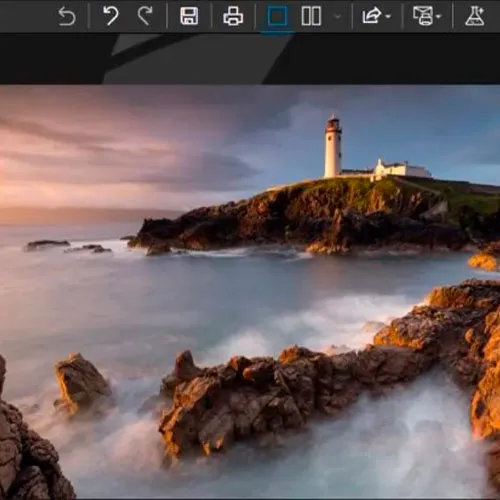
Task: Redo the last undone edit
Action: [145, 16]
